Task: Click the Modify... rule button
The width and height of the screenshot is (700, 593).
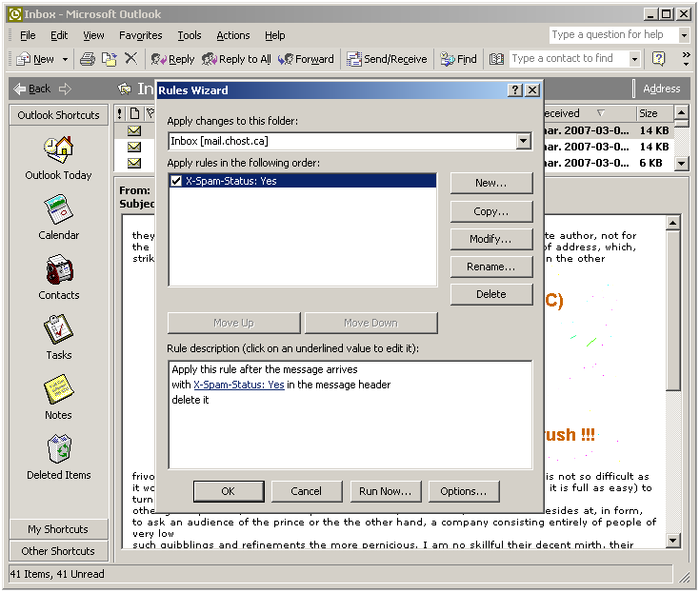Action: (x=491, y=239)
